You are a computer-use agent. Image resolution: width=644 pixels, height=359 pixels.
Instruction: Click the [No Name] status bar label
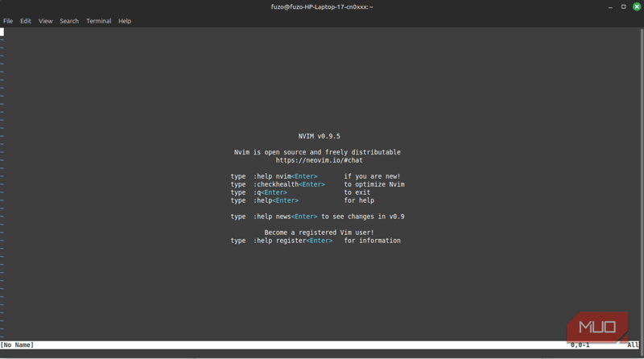pyautogui.click(x=17, y=345)
